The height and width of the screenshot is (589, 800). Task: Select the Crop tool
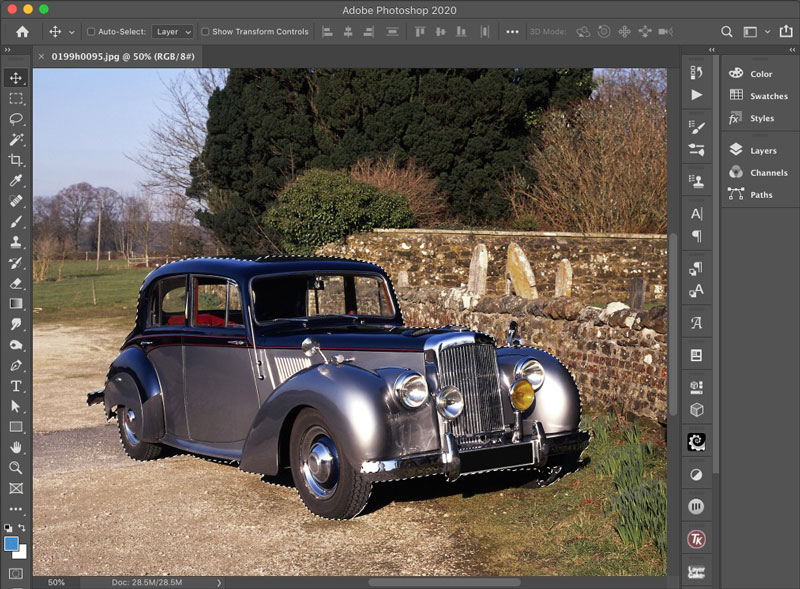pos(16,160)
